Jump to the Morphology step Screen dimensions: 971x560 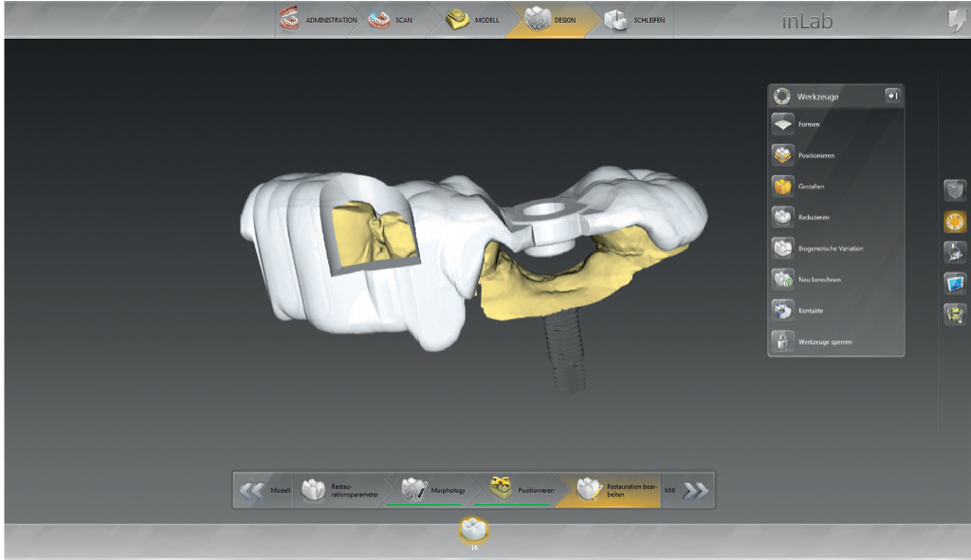point(434,490)
